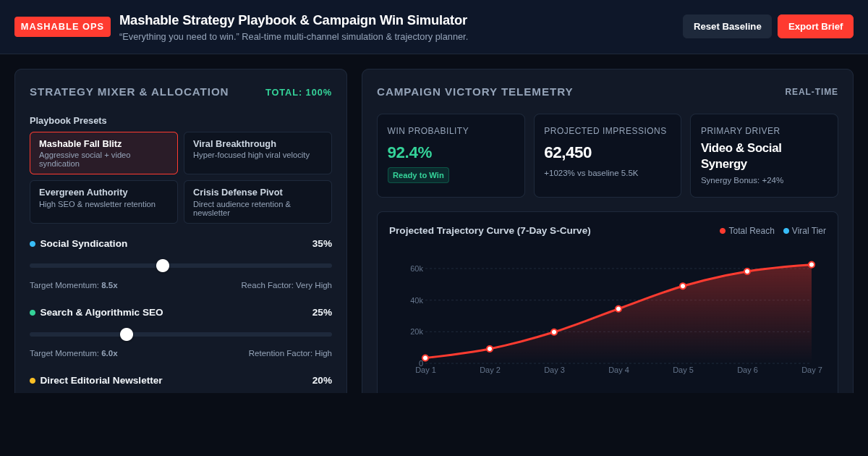Click Target Momentum 8.5x text

(74, 285)
